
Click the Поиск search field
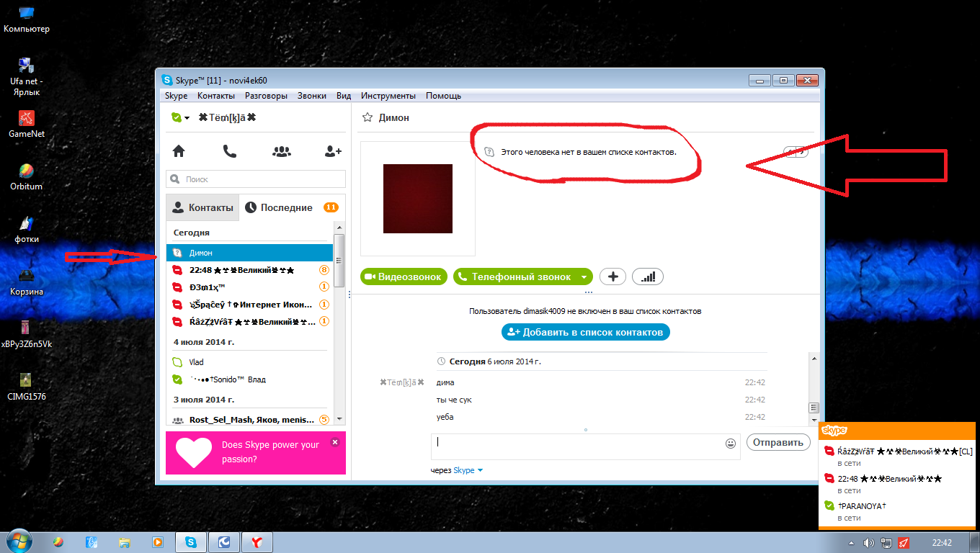pos(256,179)
